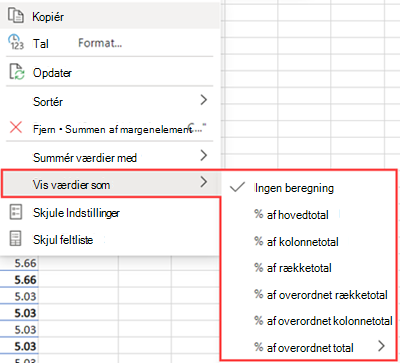
Task: Choose Fjern Summen af margenelement entry
Action: [110, 128]
